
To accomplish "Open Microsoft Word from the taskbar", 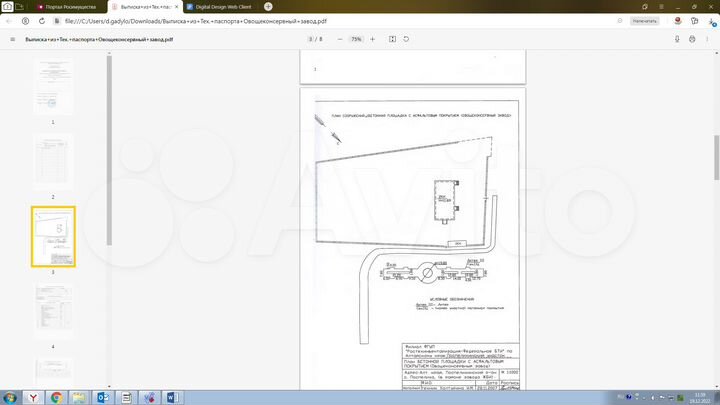I will pyautogui.click(x=172, y=398).
